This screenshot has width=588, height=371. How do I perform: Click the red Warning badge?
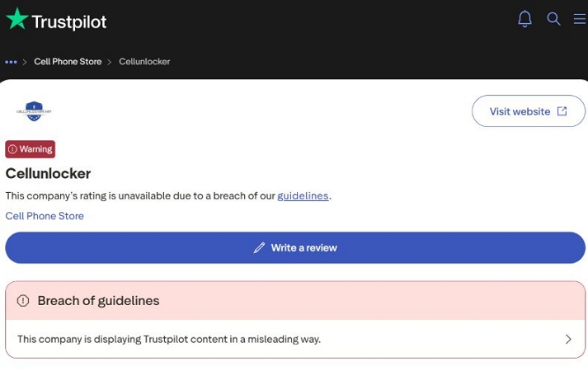tap(31, 149)
